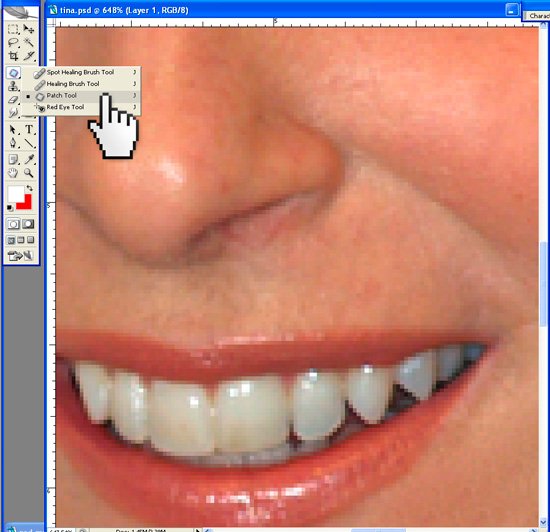
Task: Choose Spot Healing Brush Tool from flyout
Action: point(81,72)
